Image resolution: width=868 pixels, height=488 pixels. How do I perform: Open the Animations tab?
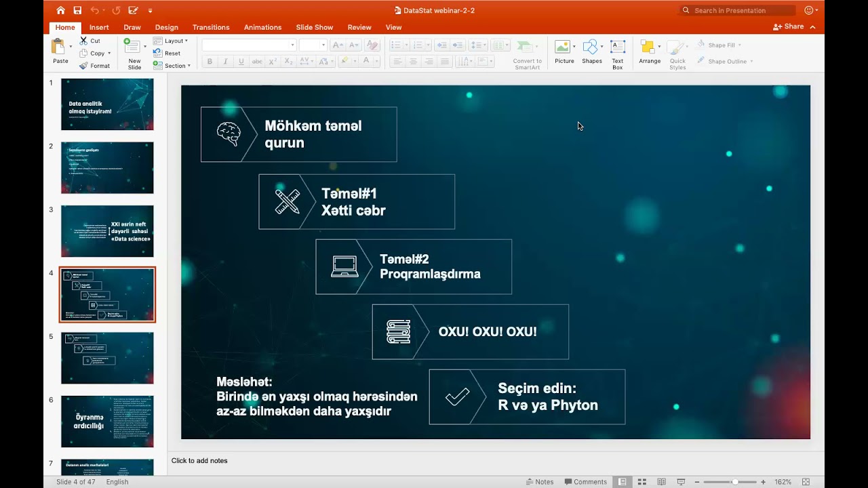(262, 27)
